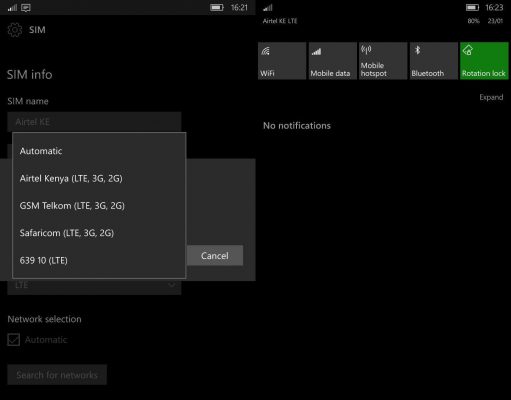This screenshot has width=511, height=400.
Task: Select GSM Telkom (LTE, 3G, 2G)
Action: pos(99,206)
